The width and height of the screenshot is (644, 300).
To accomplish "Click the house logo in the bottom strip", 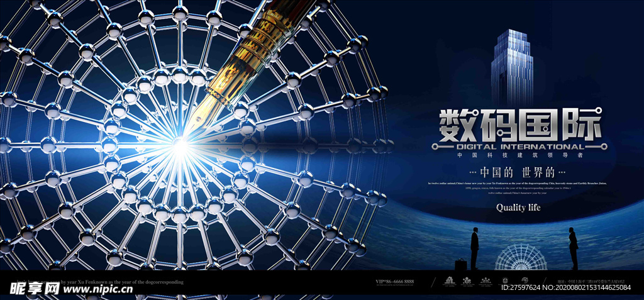I will [450, 281].
